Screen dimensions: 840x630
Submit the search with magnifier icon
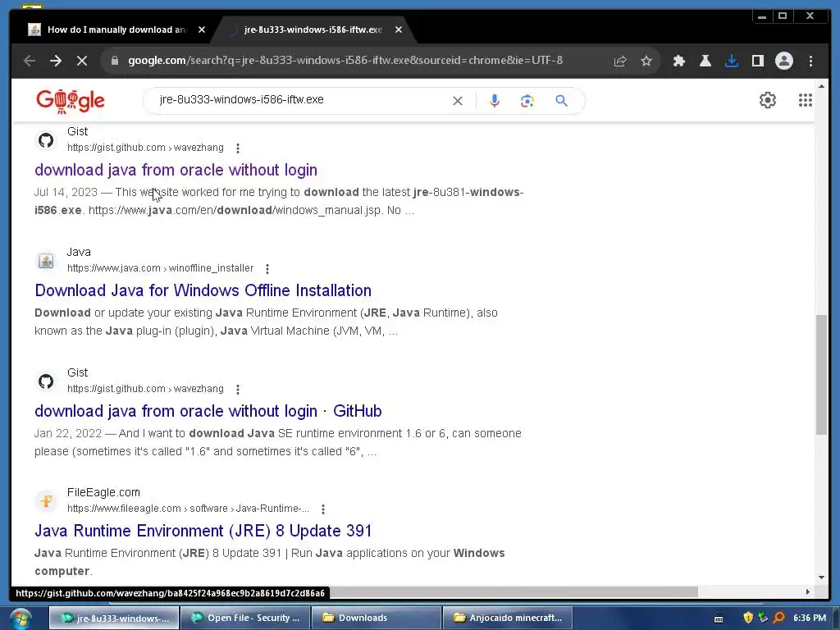pos(561,101)
